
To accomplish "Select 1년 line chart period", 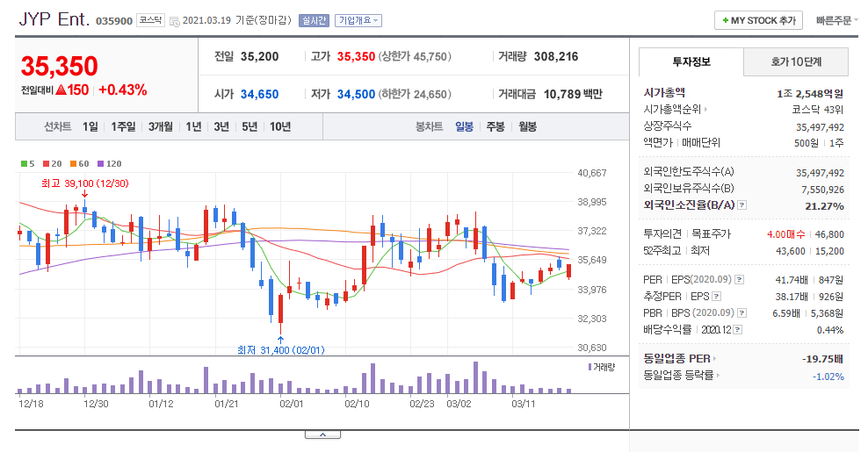I will coord(194,126).
